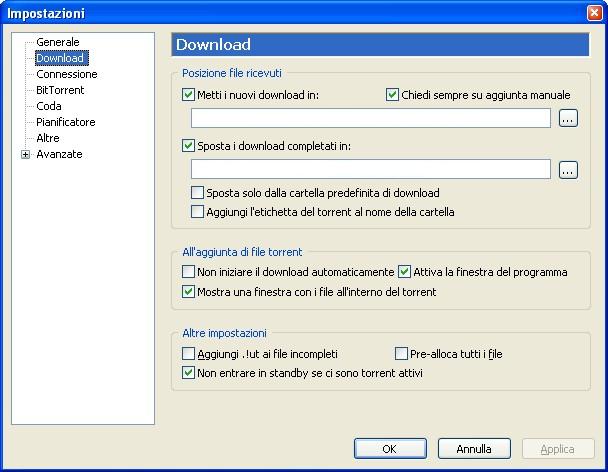Select Connessione in the settings tree
Viewport: 608px width, 472px height.
[x=66, y=74]
